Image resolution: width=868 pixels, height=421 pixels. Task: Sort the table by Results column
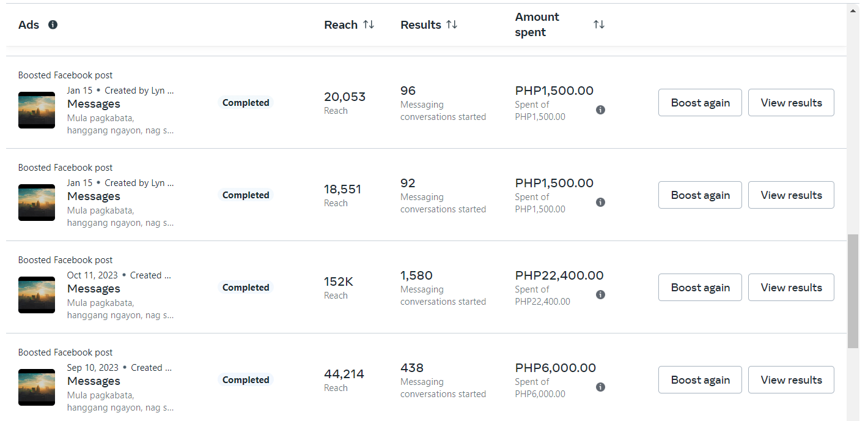(451, 24)
